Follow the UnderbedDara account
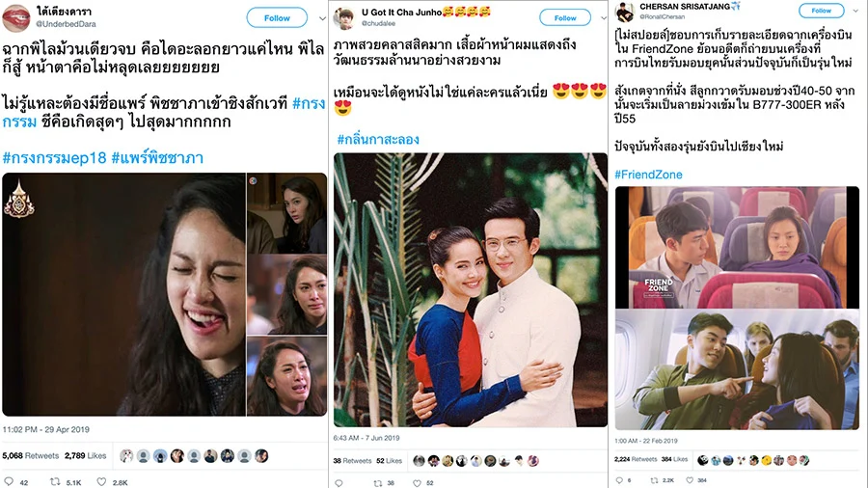 277,17
